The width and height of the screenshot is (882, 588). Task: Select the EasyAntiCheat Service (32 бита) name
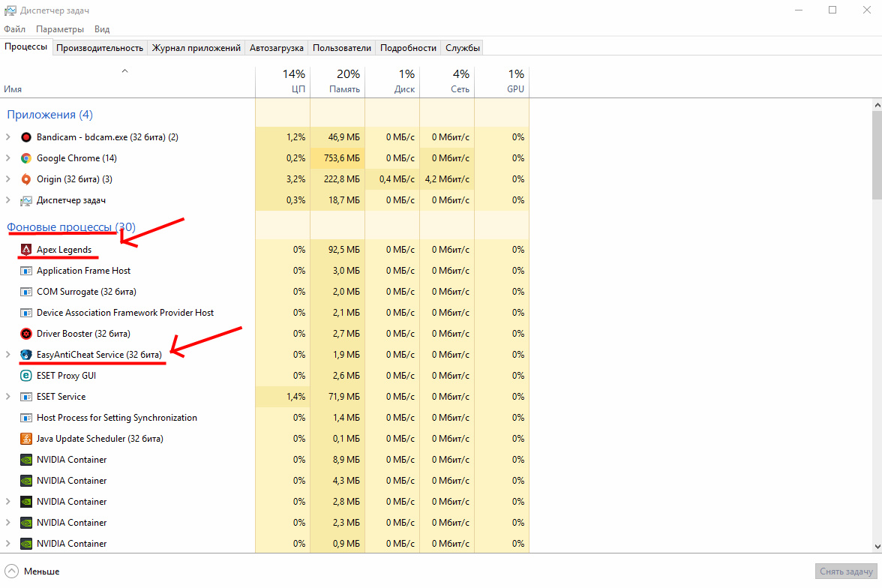(99, 355)
